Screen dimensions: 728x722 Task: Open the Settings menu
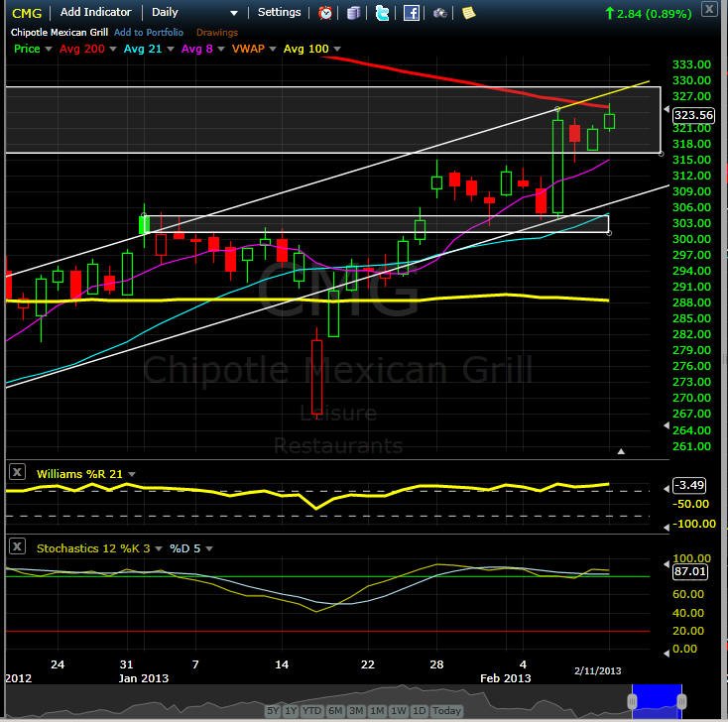click(279, 12)
